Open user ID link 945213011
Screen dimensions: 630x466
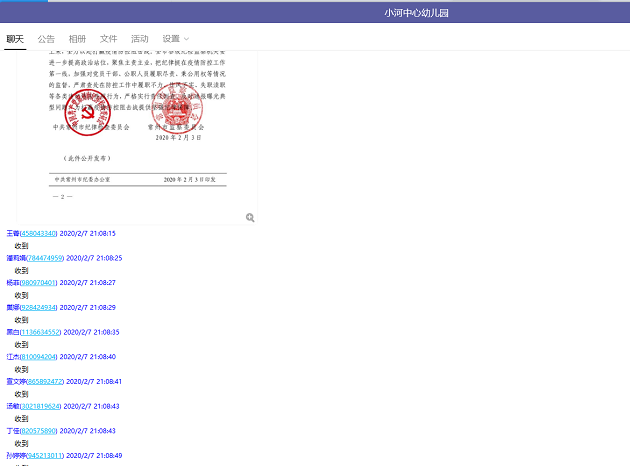pyautogui.click(x=45, y=456)
